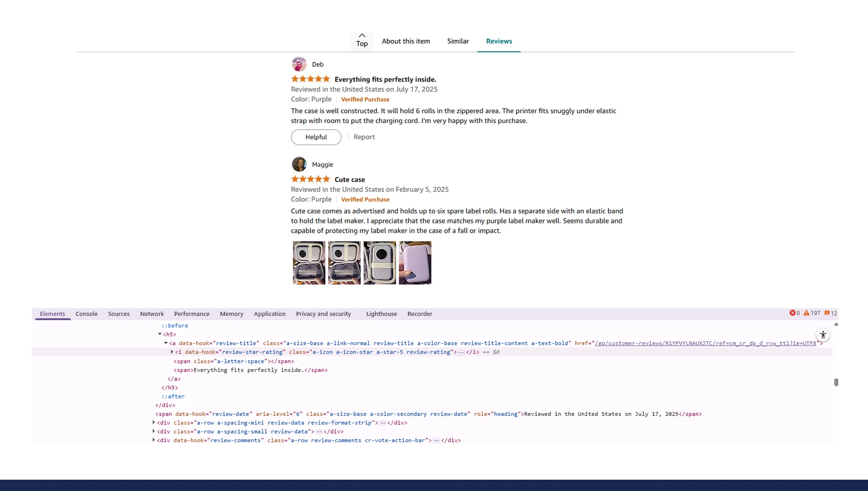Open the customer-reviews href link in Elements
This screenshot has width=868, height=491.
click(705, 343)
